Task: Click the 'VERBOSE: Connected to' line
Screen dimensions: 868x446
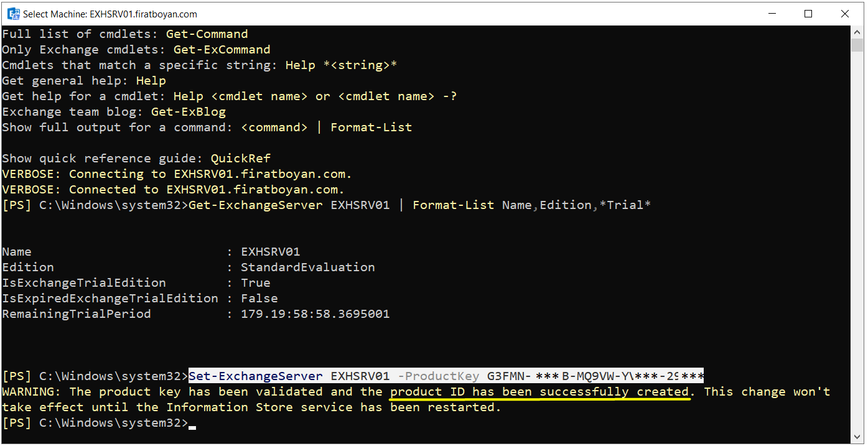Action: (174, 190)
